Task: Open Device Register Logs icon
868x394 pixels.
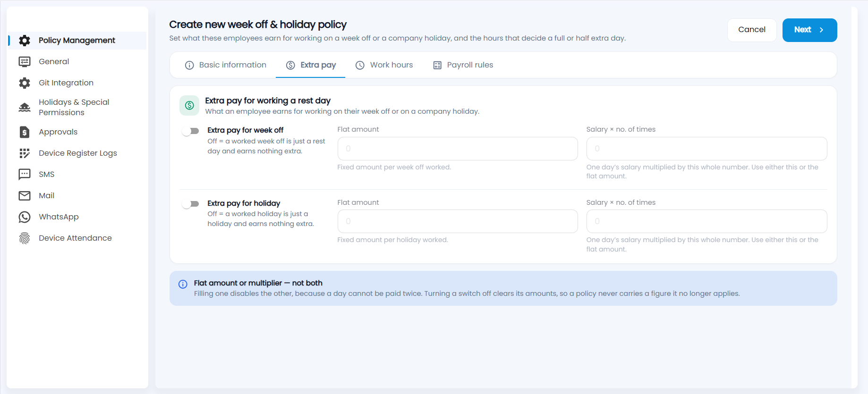Action: click(x=25, y=153)
